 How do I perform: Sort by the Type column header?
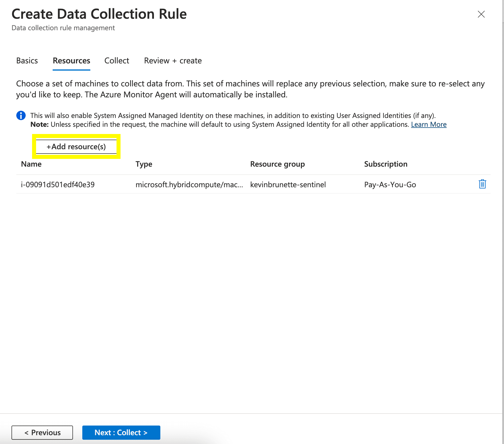[x=144, y=164]
